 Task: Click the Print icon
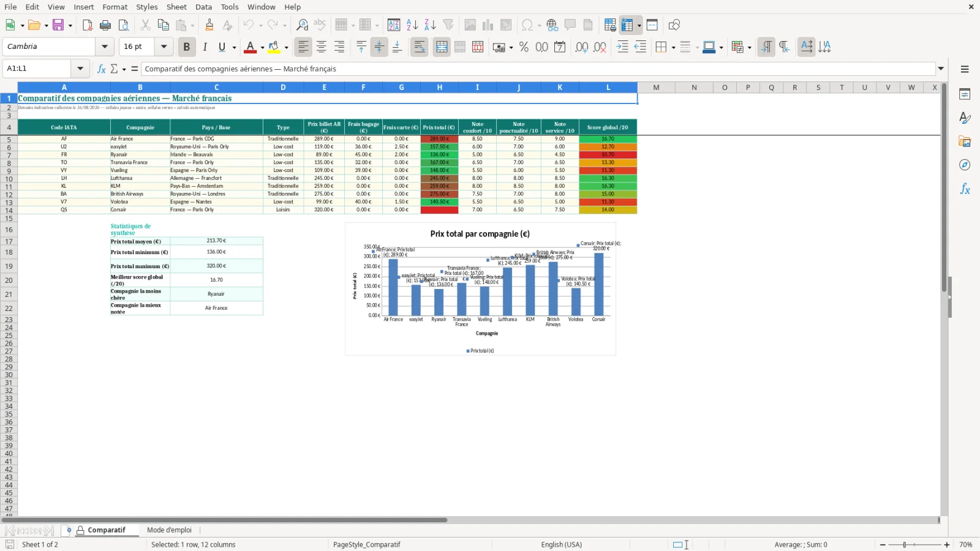tap(105, 25)
